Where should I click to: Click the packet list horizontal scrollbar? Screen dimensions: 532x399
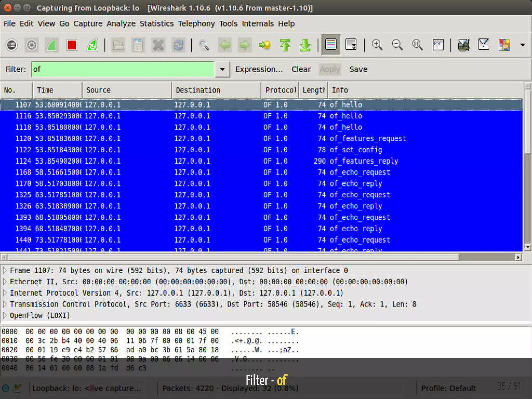point(234,257)
